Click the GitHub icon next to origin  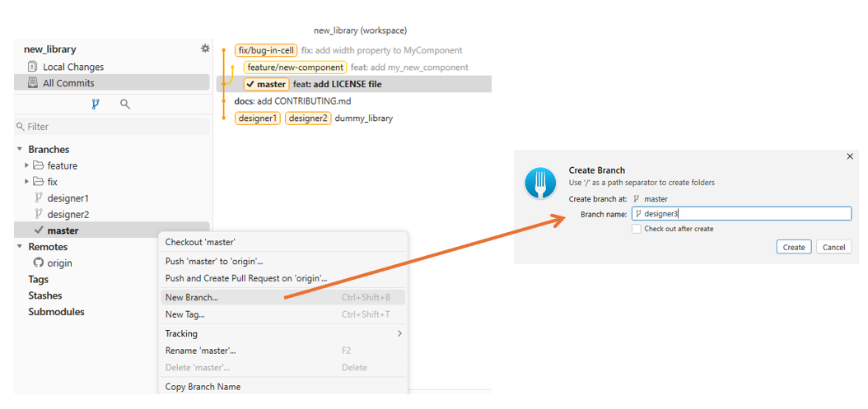[x=38, y=263]
